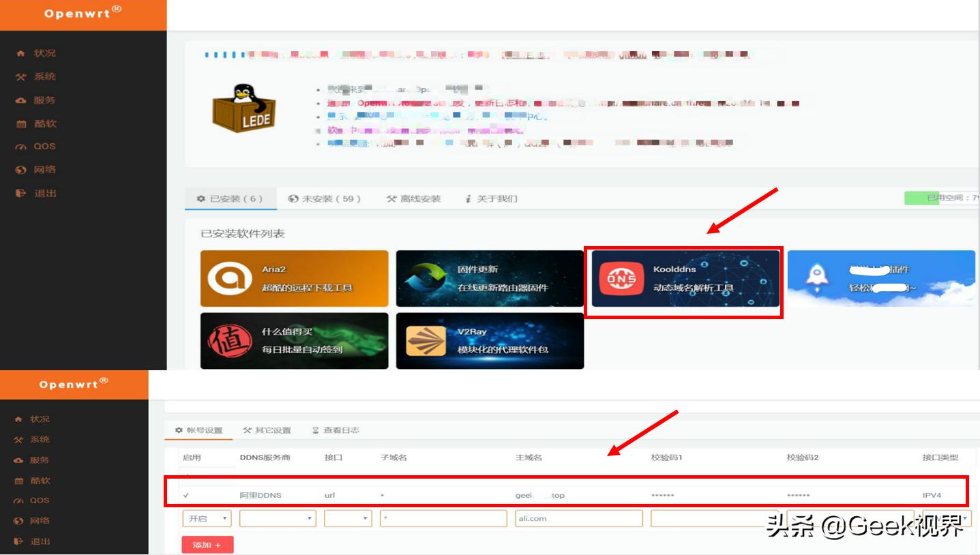Switch to the 离线安装 tab
980x555 pixels.
(x=413, y=199)
